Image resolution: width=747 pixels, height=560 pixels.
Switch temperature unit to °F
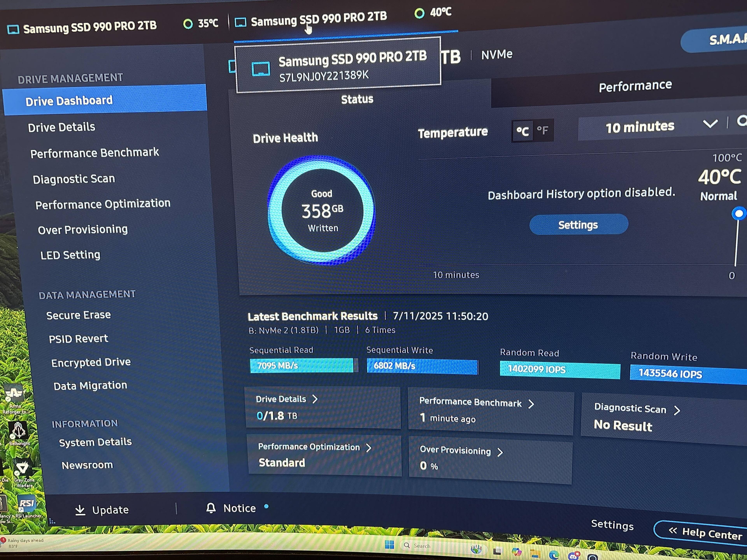coord(543,130)
